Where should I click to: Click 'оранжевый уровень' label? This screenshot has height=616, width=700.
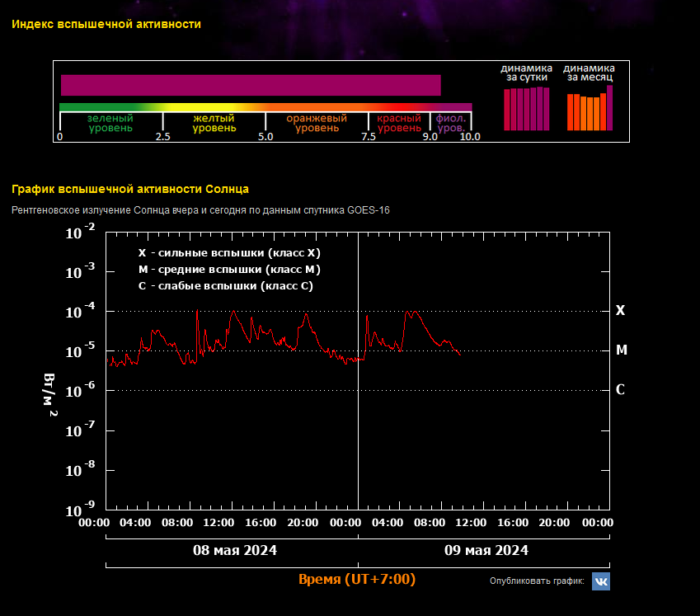coord(317,123)
